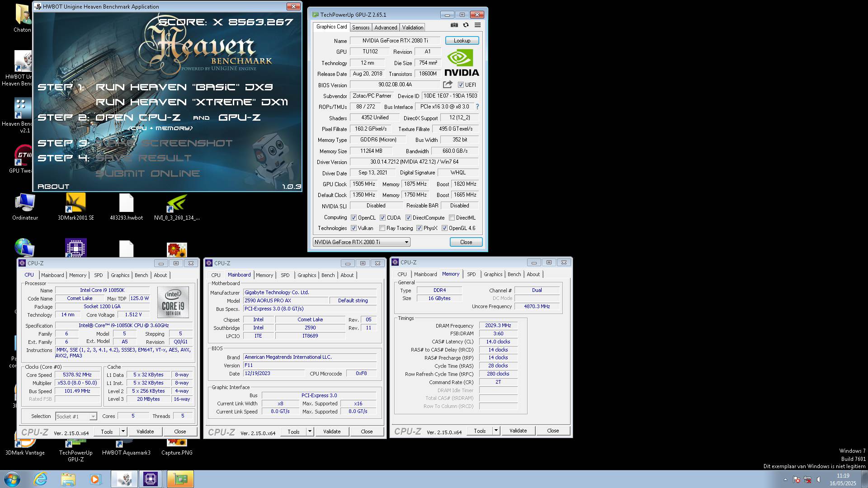
Task: Switch to the Sensors tab in GPU-Z
Action: click(x=361, y=28)
